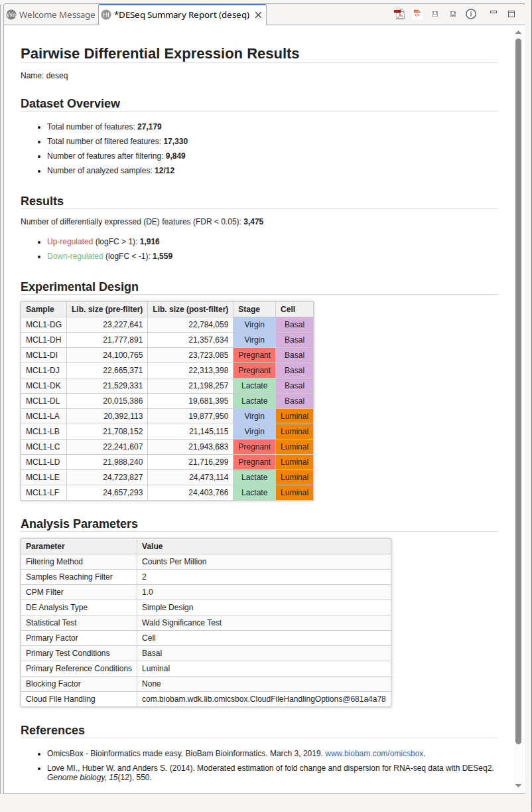Click the red Pregnant cell for MCL1-DI
The height and width of the screenshot is (812, 532).
point(254,355)
